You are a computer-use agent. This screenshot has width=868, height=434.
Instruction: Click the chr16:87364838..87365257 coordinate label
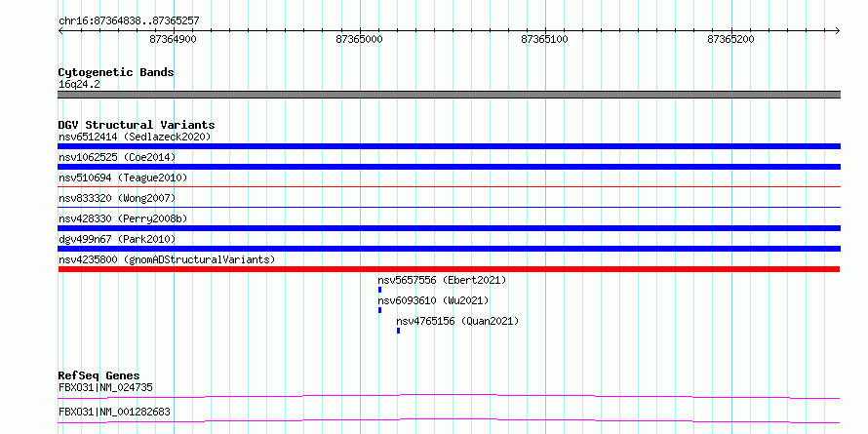(x=129, y=21)
